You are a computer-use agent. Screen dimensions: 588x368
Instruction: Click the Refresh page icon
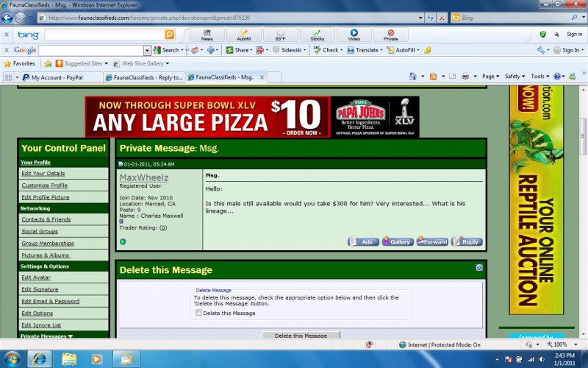[431, 18]
